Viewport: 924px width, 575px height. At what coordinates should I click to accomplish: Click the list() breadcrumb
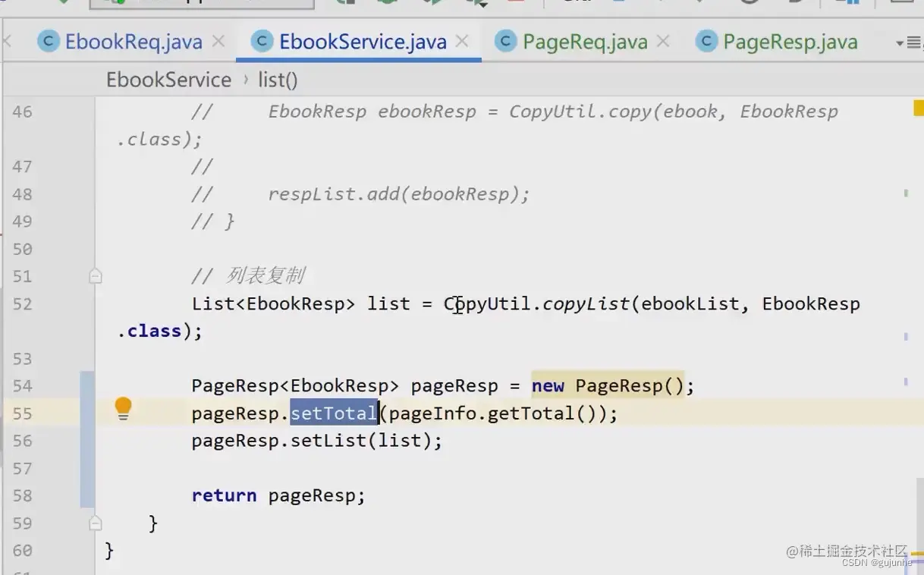point(278,80)
